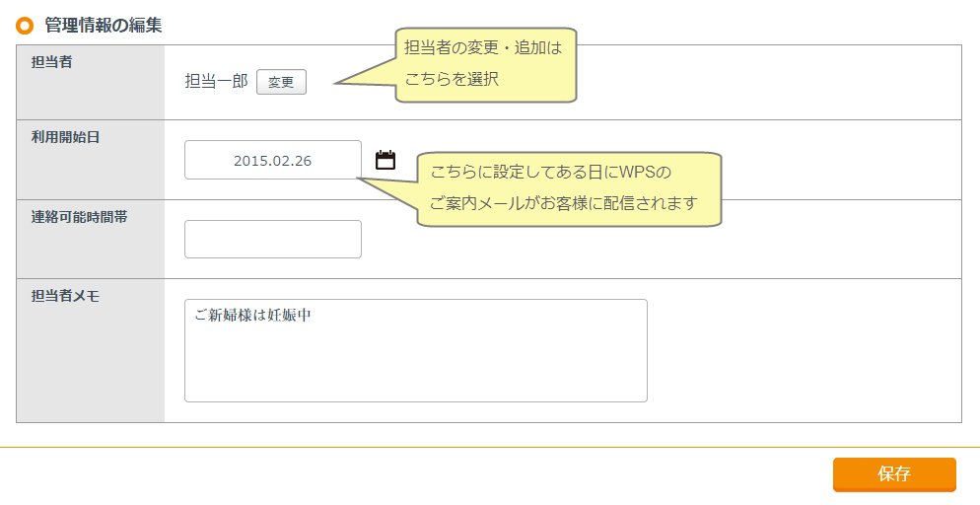The width and height of the screenshot is (980, 505).
Task: Click into the 担当者メモ text area
Action: [x=415, y=350]
